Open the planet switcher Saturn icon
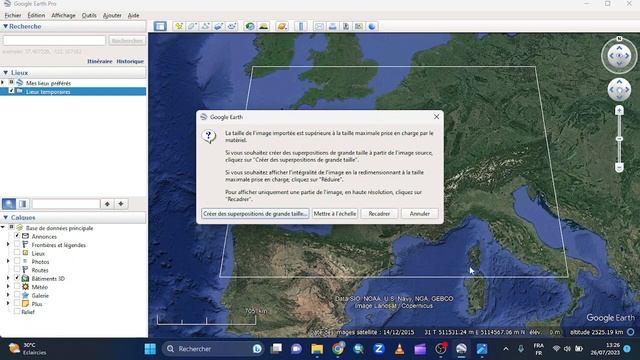640x360 pixels. (282, 26)
